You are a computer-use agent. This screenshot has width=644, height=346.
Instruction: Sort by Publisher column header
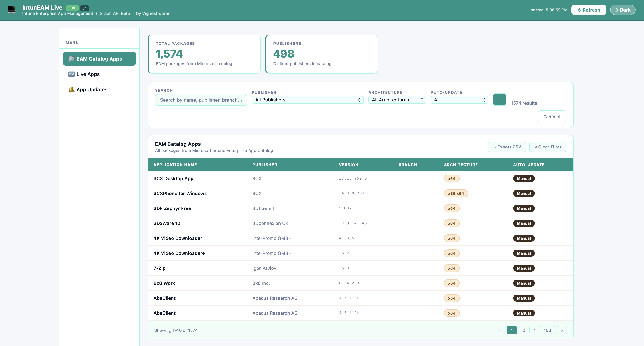point(265,165)
